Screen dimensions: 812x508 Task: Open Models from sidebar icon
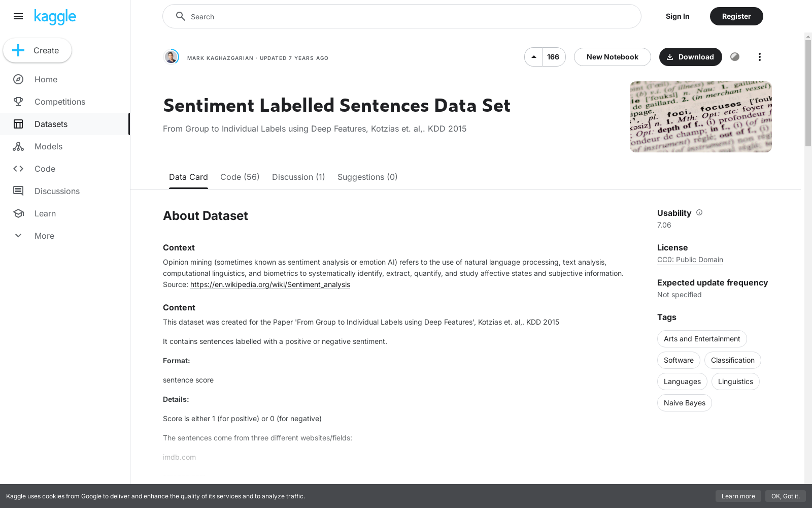click(x=18, y=146)
